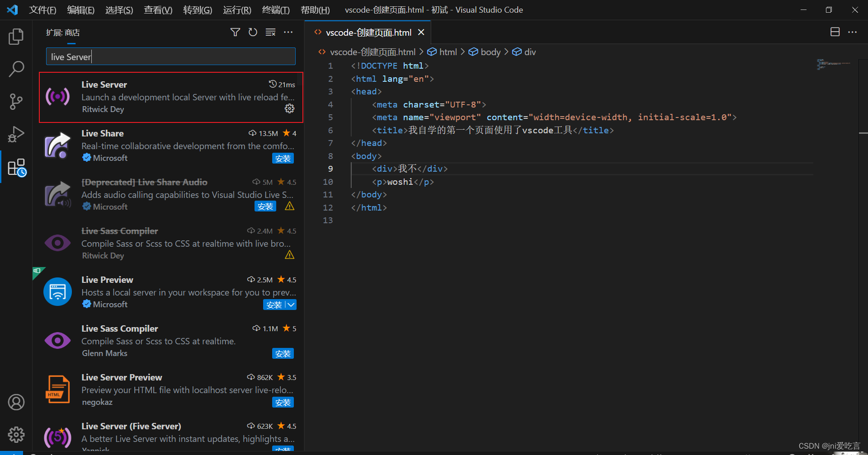
Task: Open More Actions menu in Extensions panel
Action: tap(288, 32)
